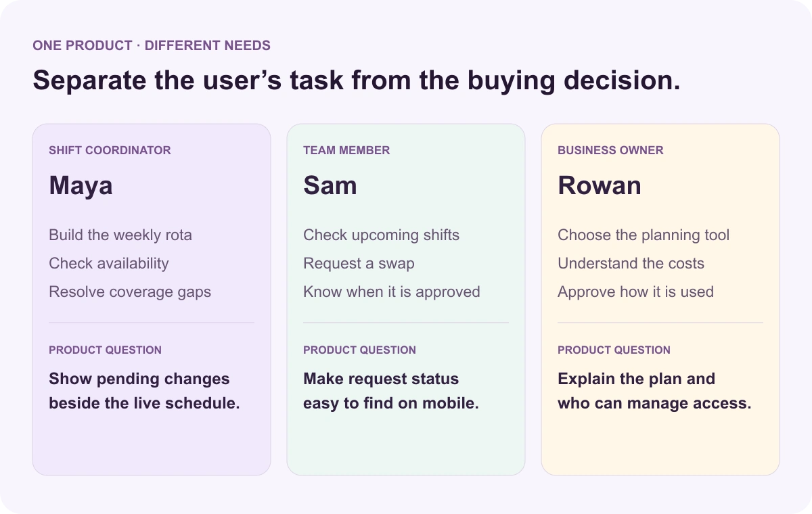Click the BUSINESS OWNER label
Screen dimensions: 812x514
pos(610,150)
